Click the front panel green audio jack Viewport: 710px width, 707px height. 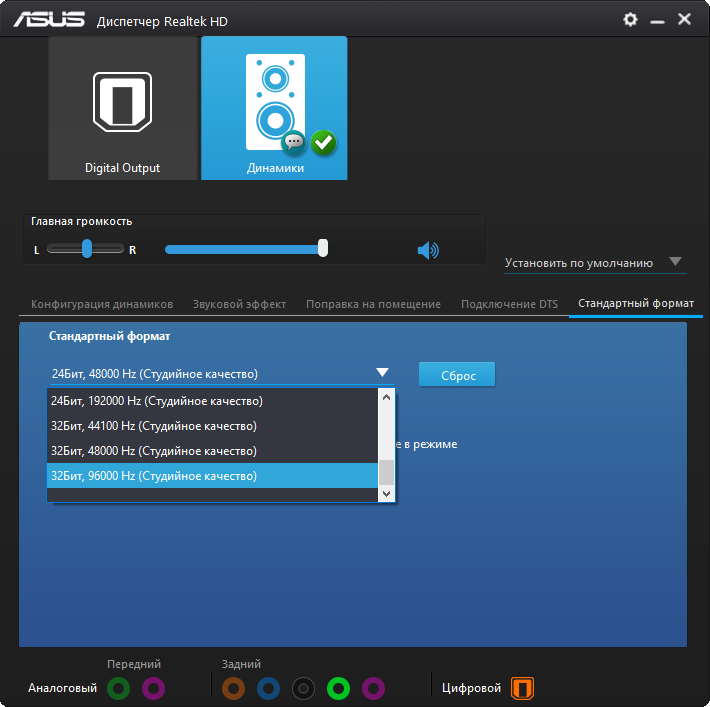point(118,688)
